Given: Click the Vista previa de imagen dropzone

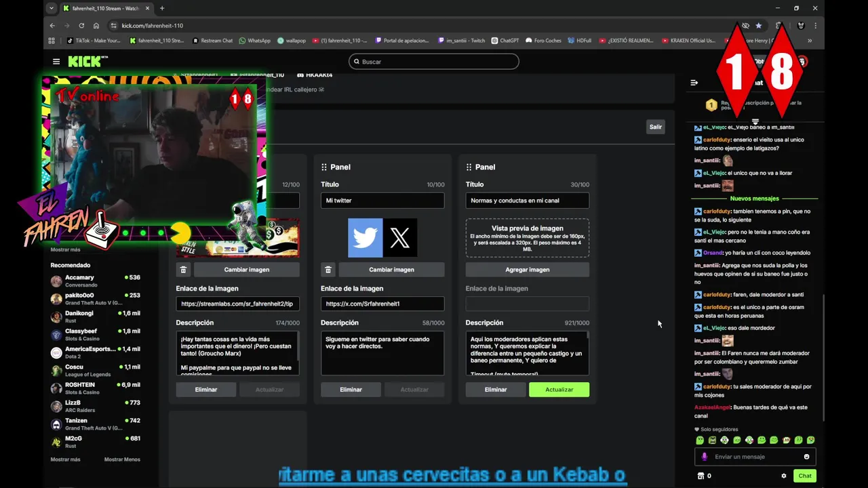Looking at the screenshot, I should (x=528, y=238).
